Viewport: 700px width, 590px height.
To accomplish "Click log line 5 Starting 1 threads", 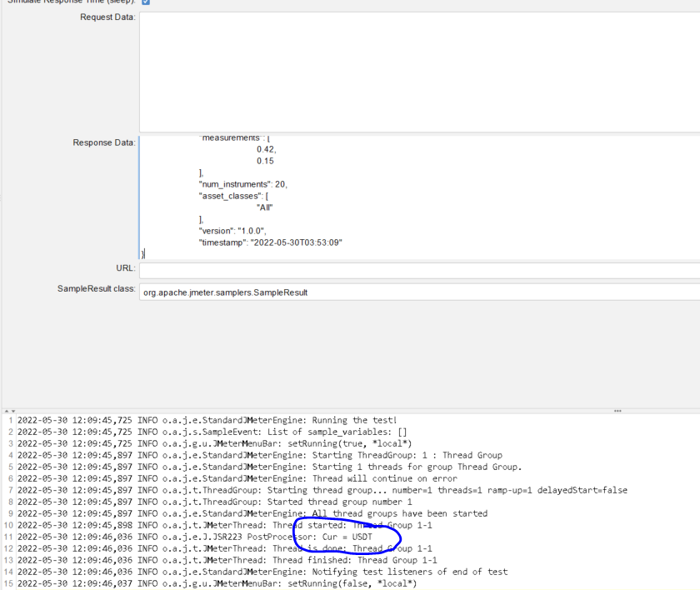I will [x=270, y=467].
